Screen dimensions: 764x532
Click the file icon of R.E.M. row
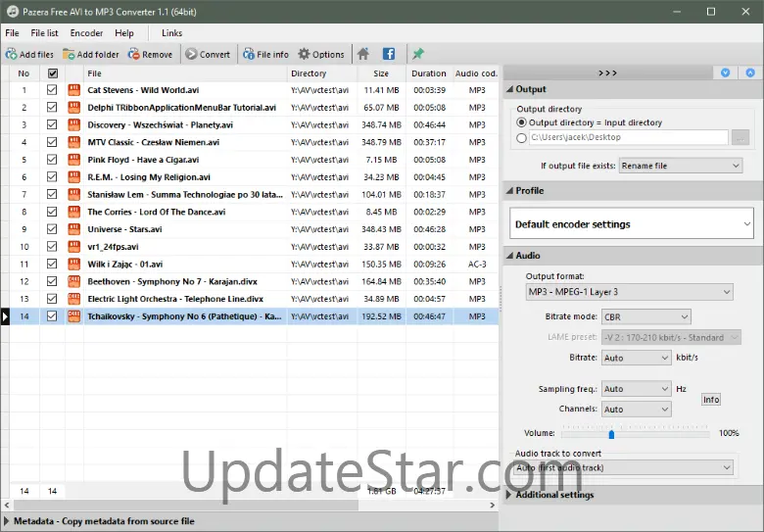74,177
